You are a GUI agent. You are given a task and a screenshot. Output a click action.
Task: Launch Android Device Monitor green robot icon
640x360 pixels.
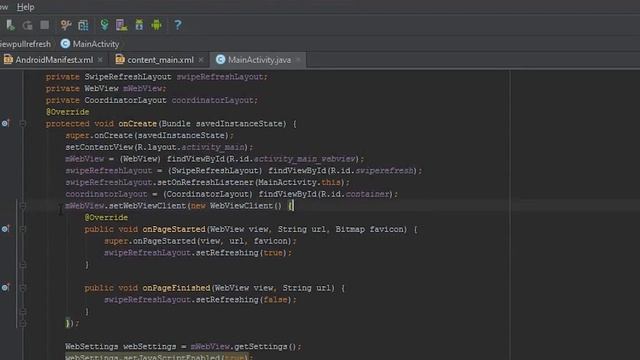tap(157, 25)
